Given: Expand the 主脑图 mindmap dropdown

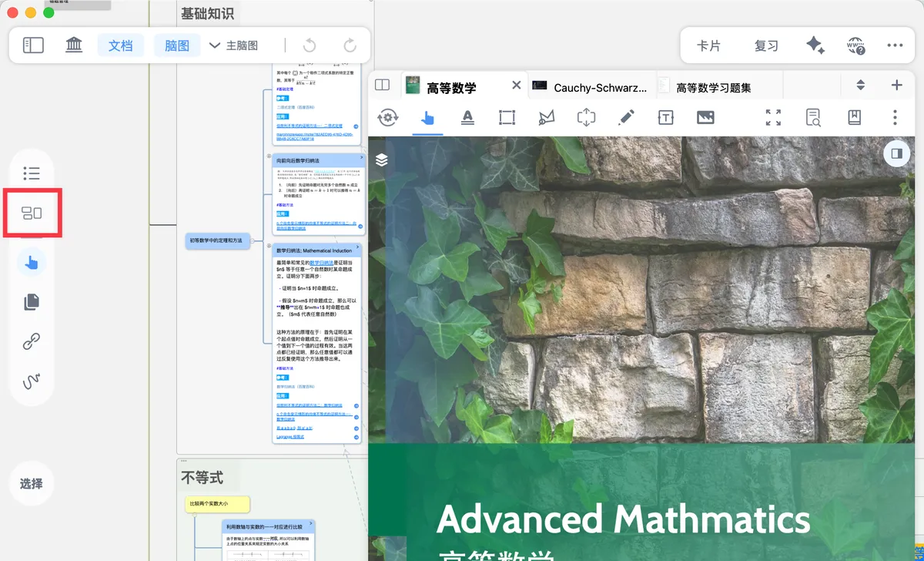Looking at the screenshot, I should point(234,45).
